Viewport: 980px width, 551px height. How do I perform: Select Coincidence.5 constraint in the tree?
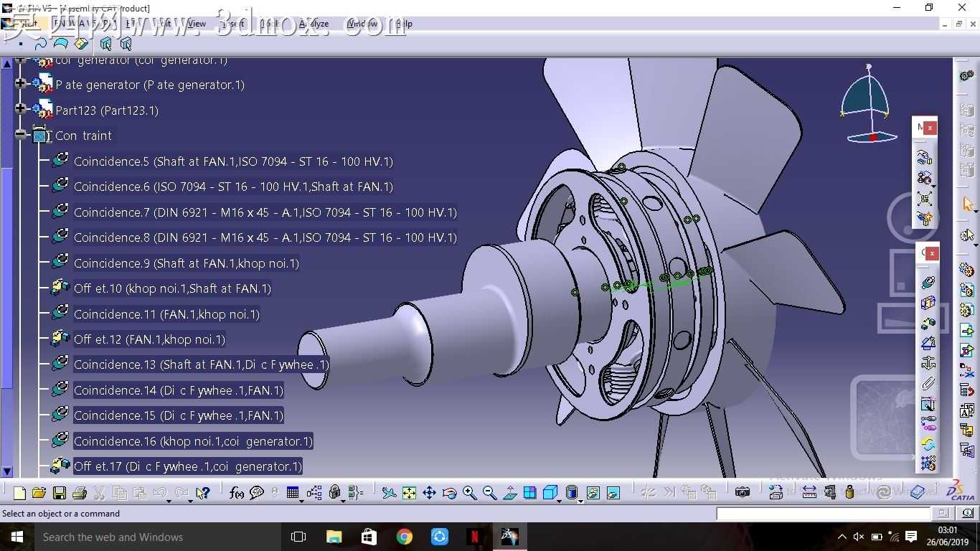233,161
